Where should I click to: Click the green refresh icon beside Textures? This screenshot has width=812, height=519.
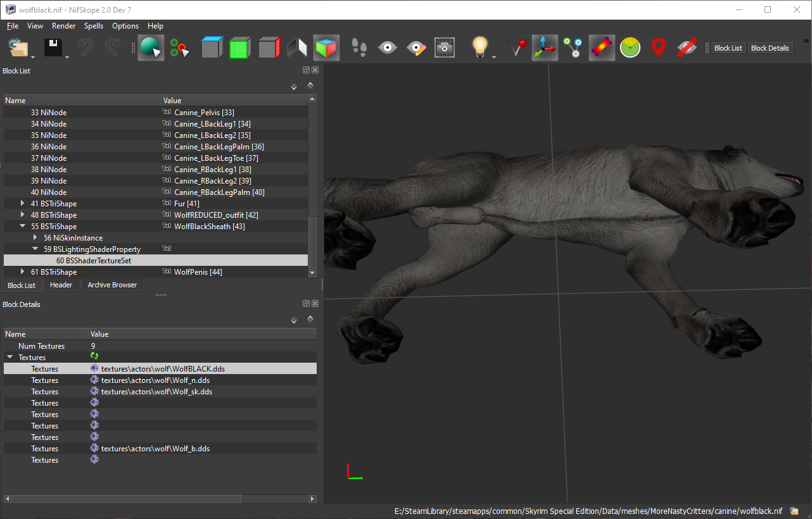click(x=94, y=356)
